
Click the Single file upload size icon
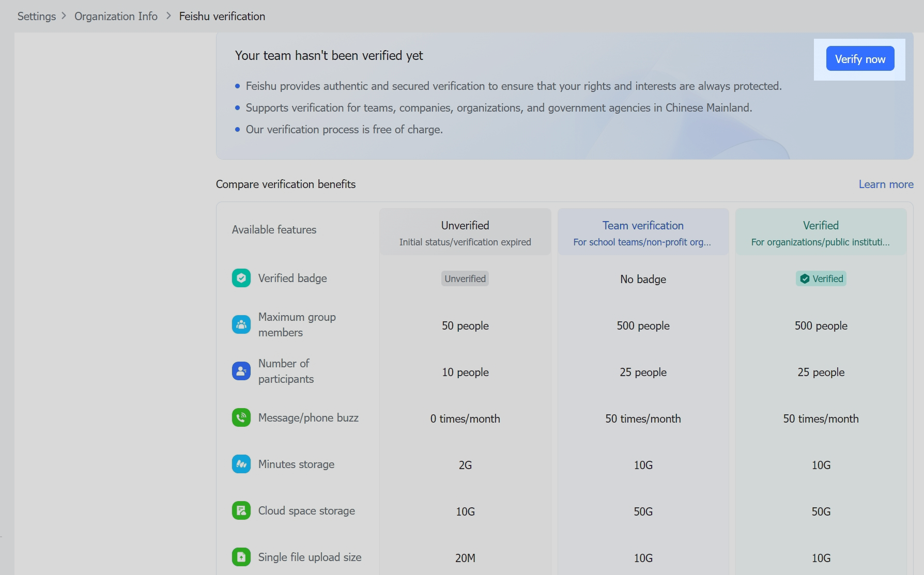pos(241,557)
